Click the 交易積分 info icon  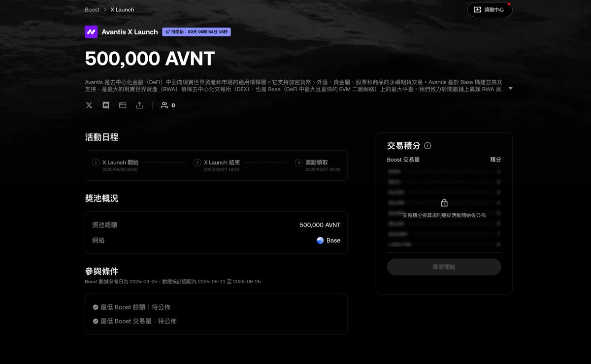pyautogui.click(x=427, y=146)
